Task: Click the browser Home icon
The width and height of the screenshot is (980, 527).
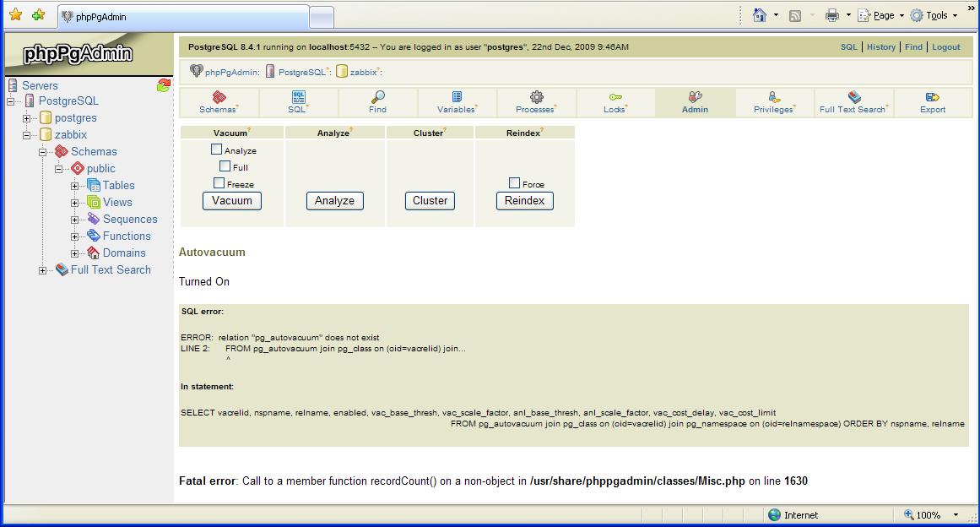Action: [x=760, y=15]
